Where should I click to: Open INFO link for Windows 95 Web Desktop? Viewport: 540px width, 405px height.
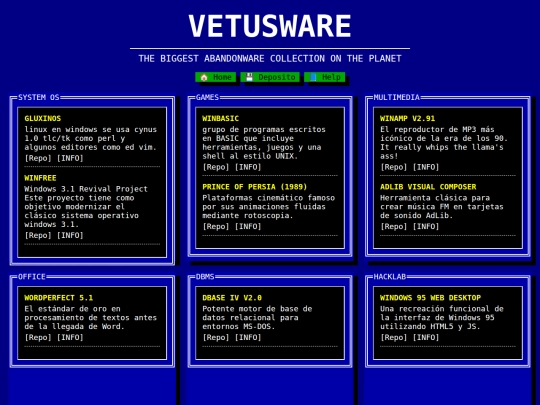(426, 337)
